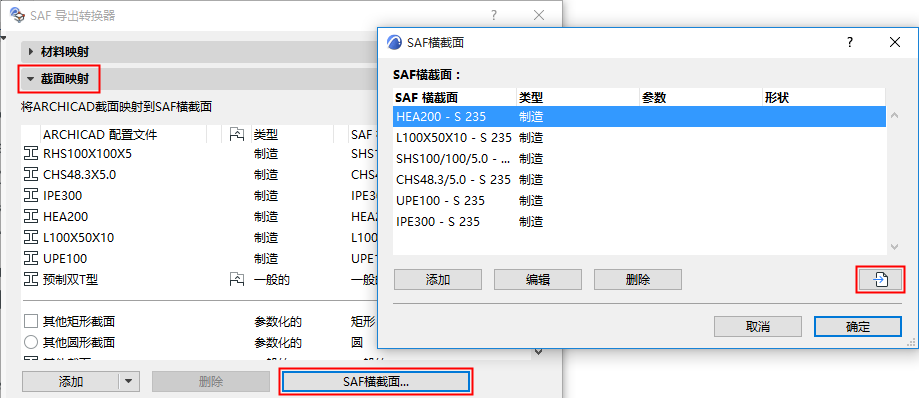Sort by the SAF 横截面 column header
This screenshot has height=398, width=919.
(455, 97)
